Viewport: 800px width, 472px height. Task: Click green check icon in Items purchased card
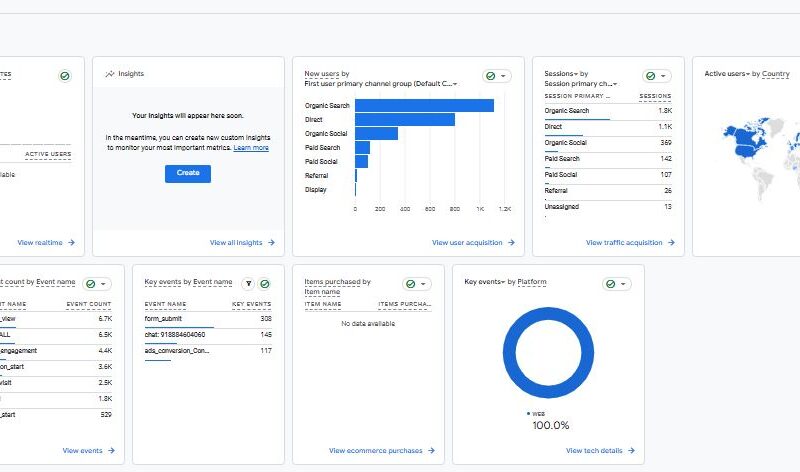click(411, 284)
